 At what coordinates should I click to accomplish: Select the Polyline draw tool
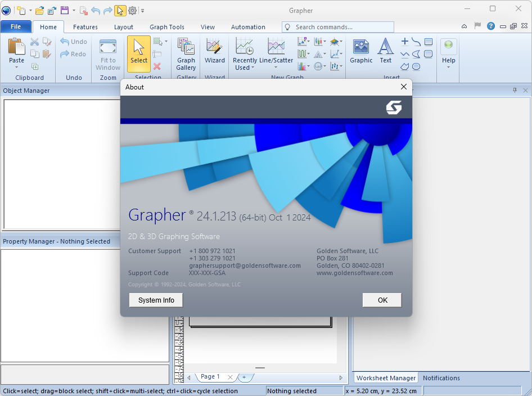(x=404, y=54)
